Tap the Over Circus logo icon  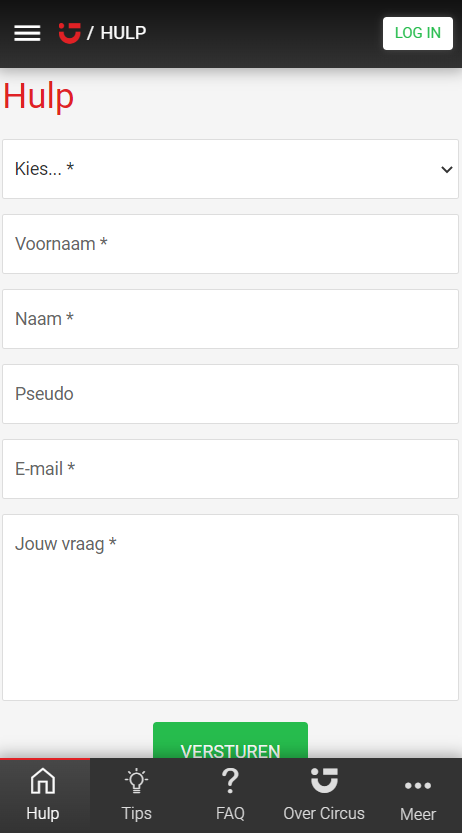point(324,780)
